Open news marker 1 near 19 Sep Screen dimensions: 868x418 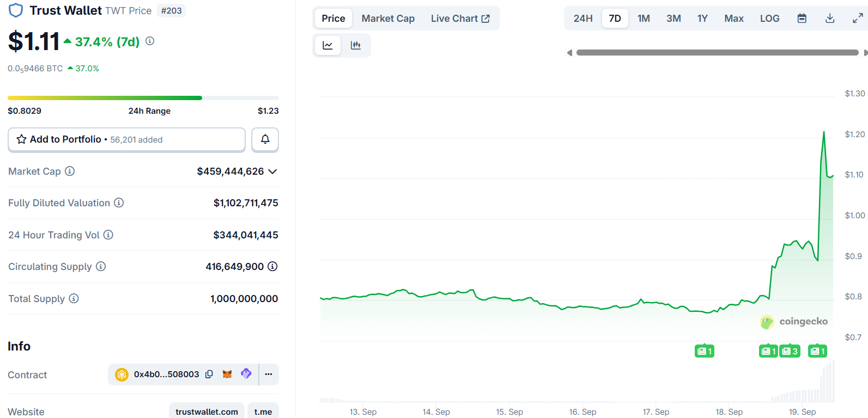point(817,351)
